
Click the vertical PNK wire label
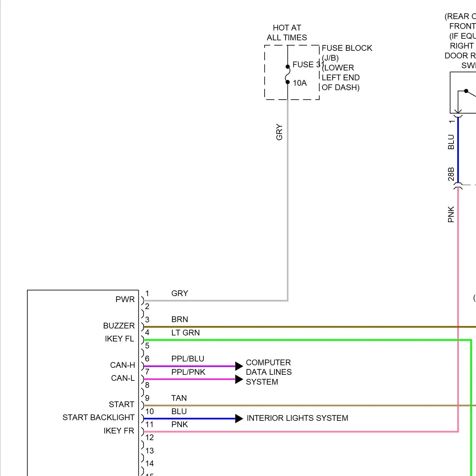(x=451, y=214)
